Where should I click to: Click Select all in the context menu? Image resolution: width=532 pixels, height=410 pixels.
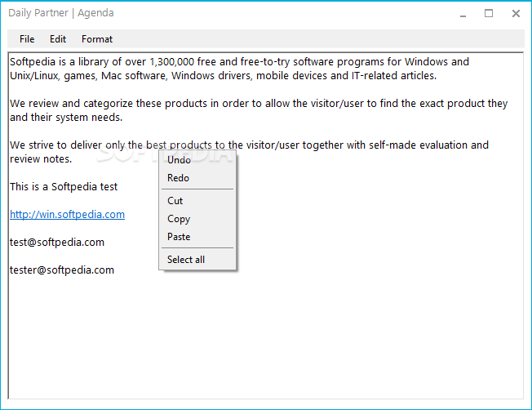tap(197, 260)
